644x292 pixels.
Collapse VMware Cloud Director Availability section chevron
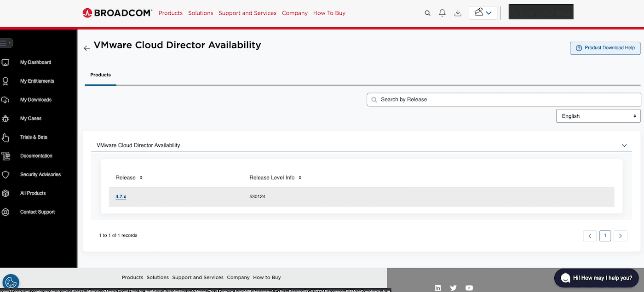(624, 145)
